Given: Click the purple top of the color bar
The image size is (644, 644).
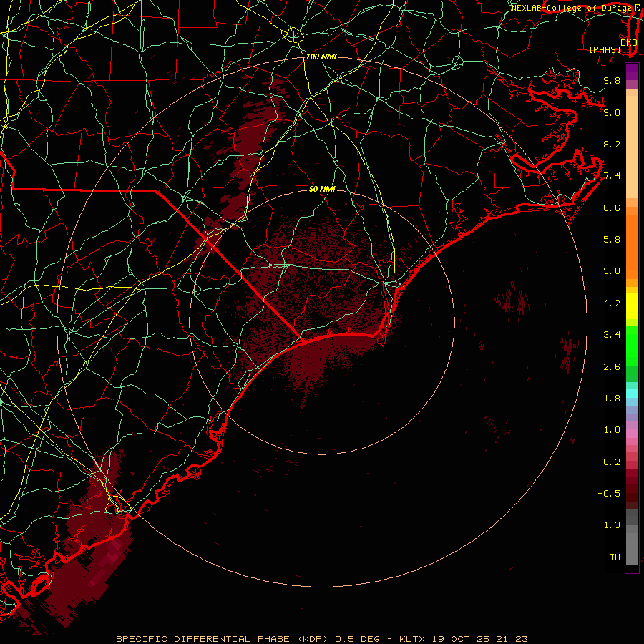Looking at the screenshot, I should (632, 72).
